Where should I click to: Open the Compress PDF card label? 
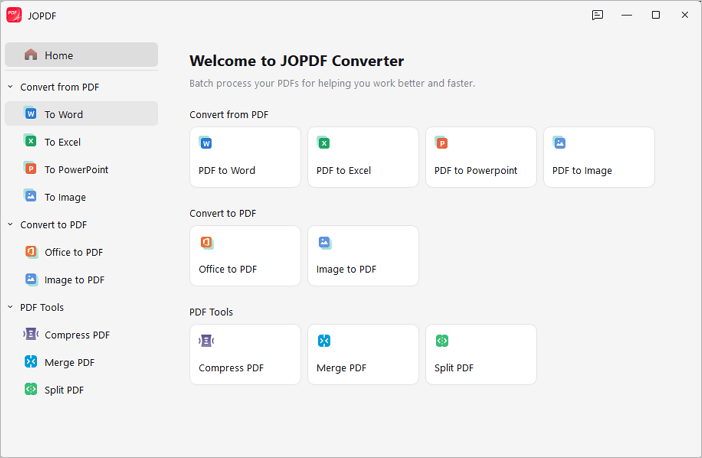(x=231, y=368)
